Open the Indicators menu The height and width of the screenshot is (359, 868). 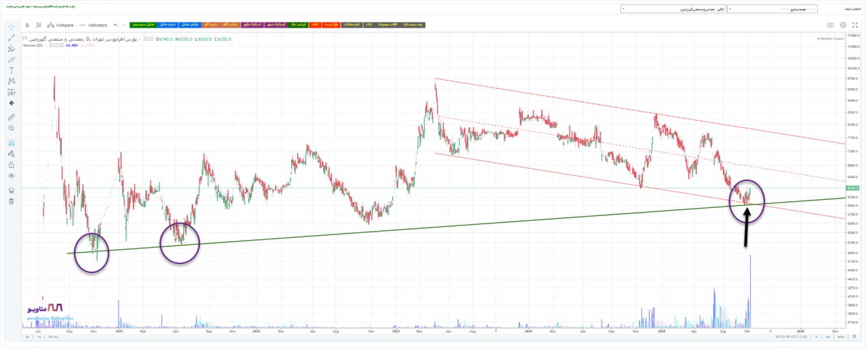point(94,25)
